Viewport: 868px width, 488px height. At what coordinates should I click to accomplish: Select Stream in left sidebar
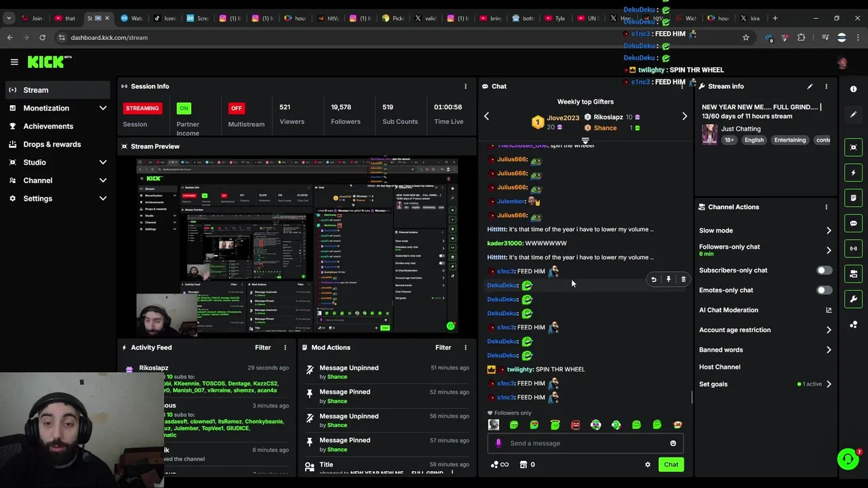pos(57,89)
